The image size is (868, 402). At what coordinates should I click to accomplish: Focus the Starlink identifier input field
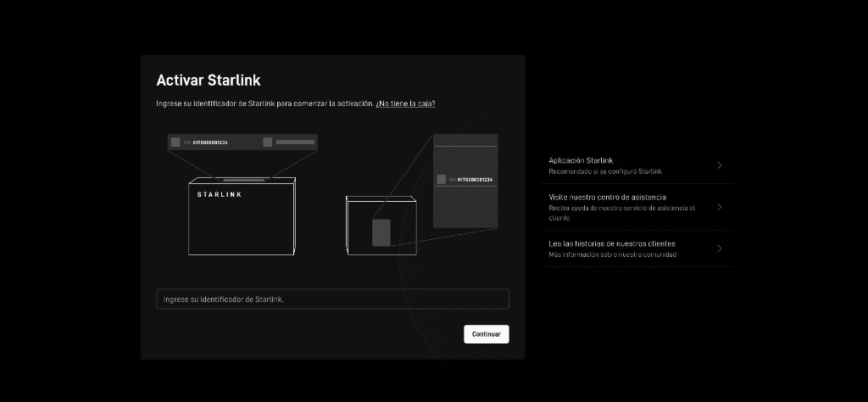[332, 299]
